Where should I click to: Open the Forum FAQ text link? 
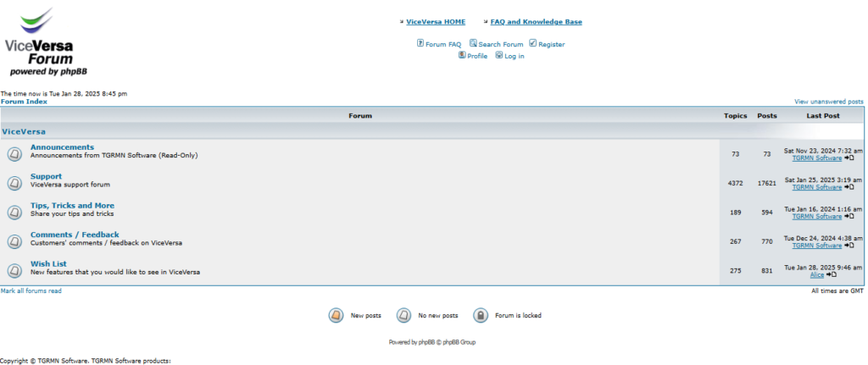442,44
